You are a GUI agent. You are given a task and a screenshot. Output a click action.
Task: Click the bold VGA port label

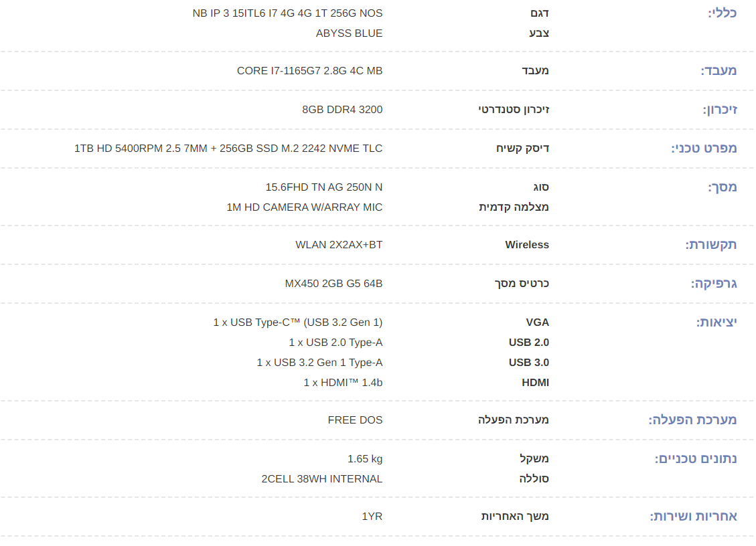pos(537,323)
